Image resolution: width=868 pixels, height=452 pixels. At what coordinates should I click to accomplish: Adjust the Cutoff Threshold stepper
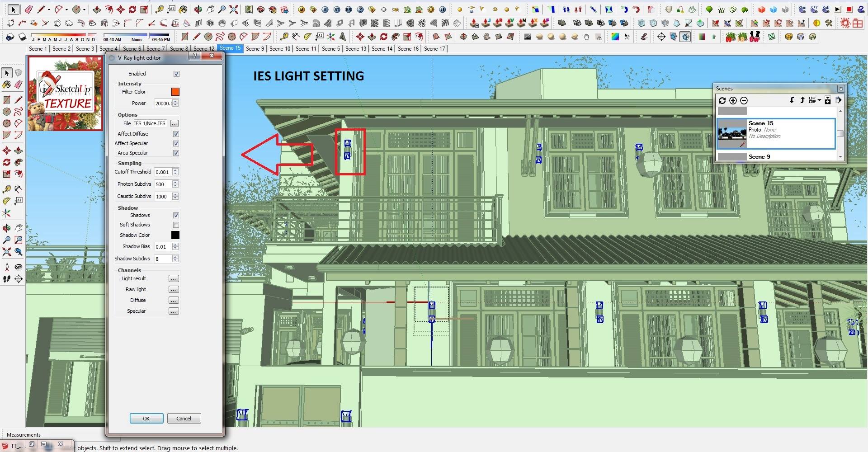tap(176, 172)
